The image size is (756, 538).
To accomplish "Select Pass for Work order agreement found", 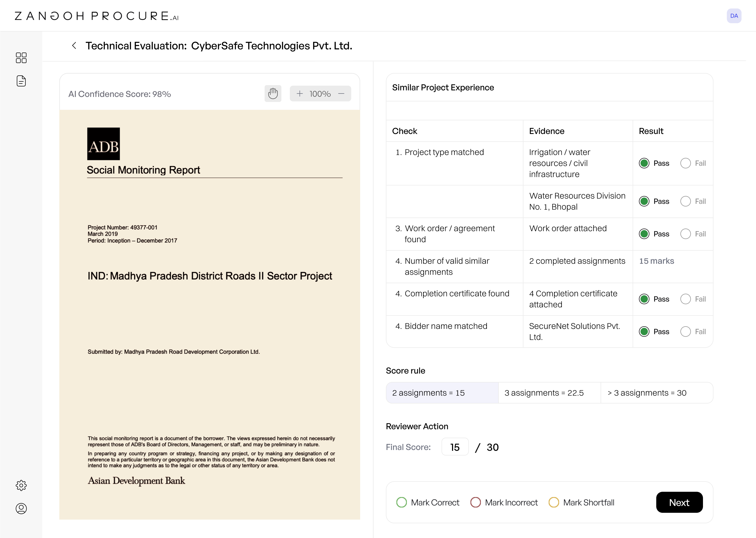I will click(644, 234).
